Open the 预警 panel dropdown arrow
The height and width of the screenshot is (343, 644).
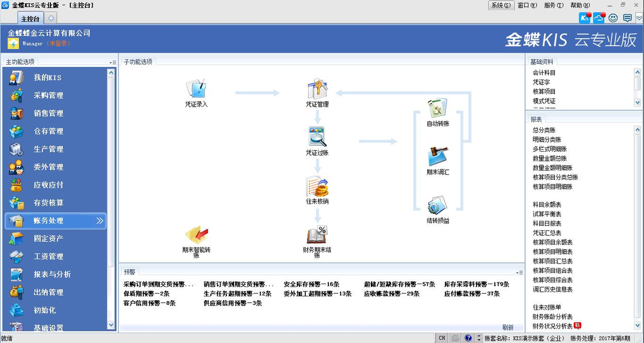(519, 272)
